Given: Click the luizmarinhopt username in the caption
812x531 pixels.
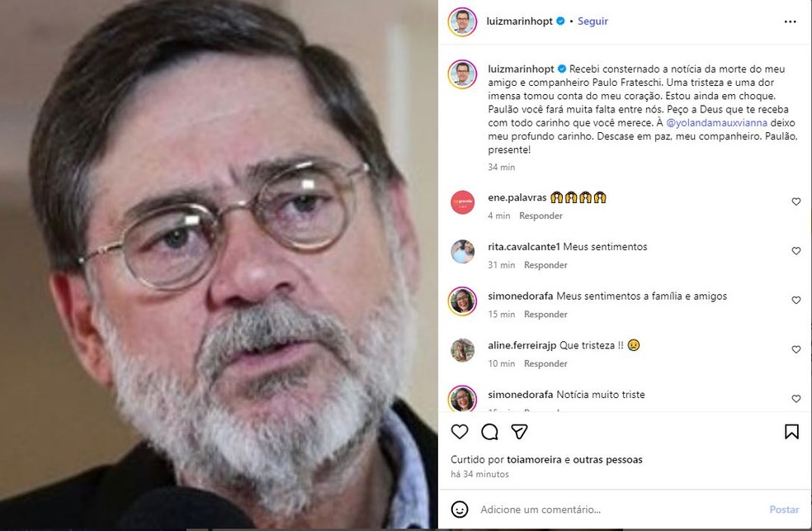Looking at the screenshot, I should click(518, 69).
